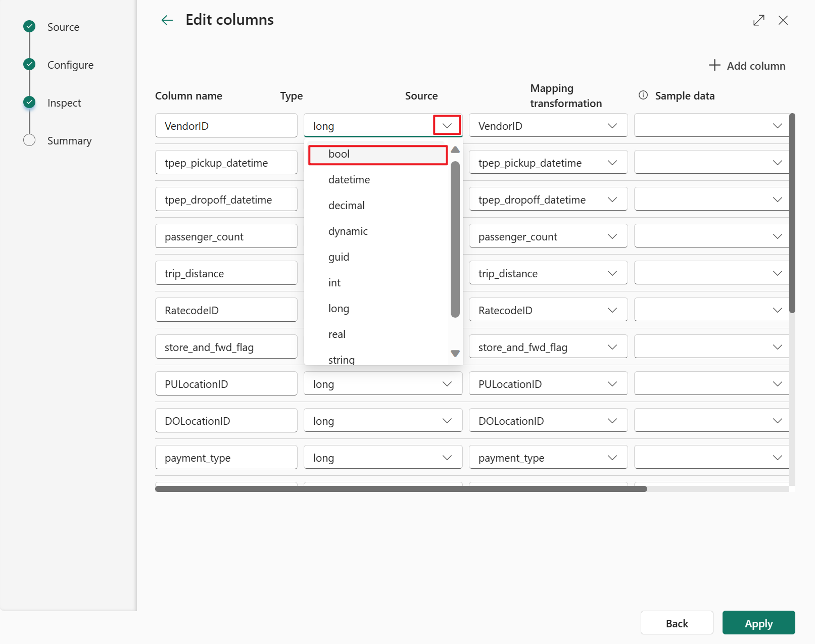The height and width of the screenshot is (644, 815).
Task: Open the DOLocationID source dropdown
Action: 548,420
